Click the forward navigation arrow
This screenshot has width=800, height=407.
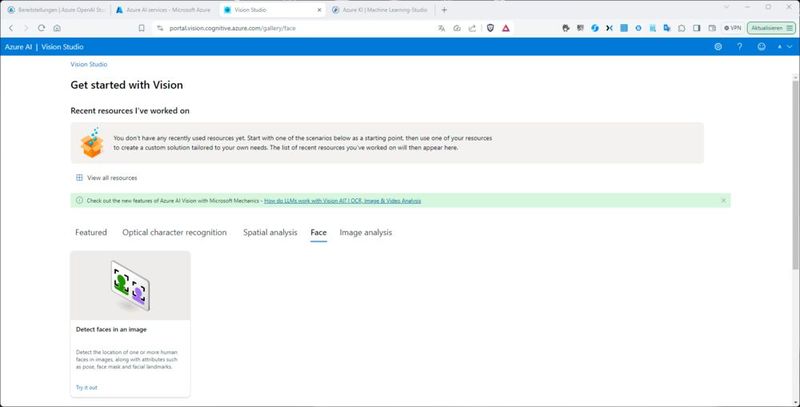pyautogui.click(x=26, y=28)
